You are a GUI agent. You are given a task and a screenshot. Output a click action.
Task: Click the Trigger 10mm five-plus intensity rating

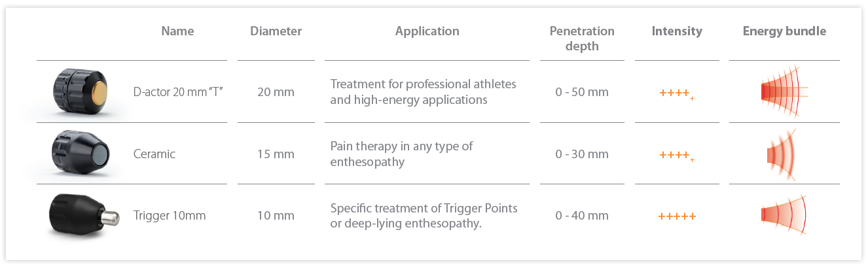pos(677,216)
